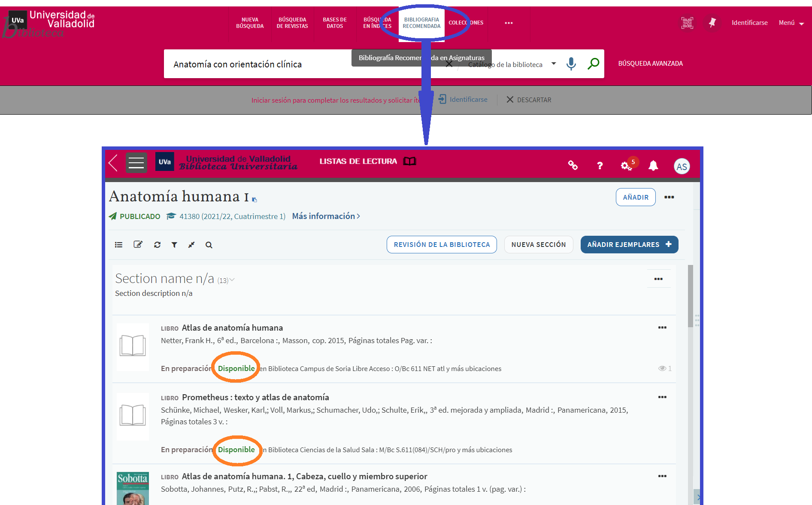812x505 pixels.
Task: Open Sobotta book cover thumbnail
Action: tap(133, 488)
